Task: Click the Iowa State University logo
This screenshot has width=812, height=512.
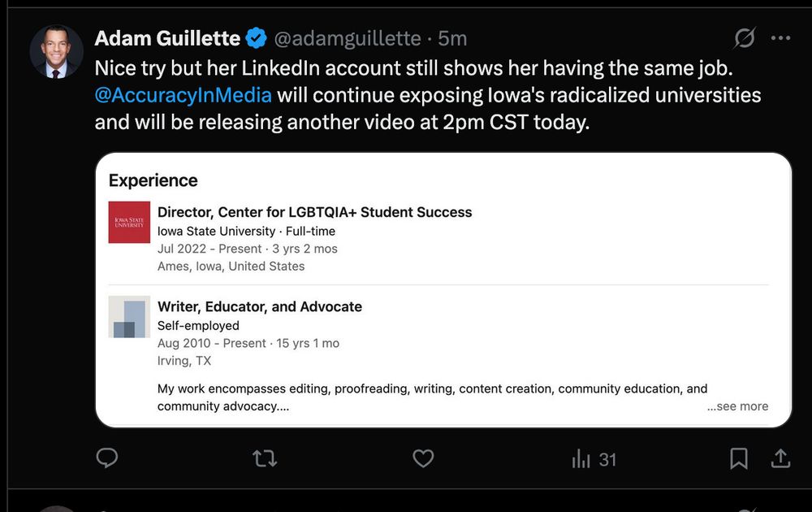Action: pyautogui.click(x=129, y=222)
